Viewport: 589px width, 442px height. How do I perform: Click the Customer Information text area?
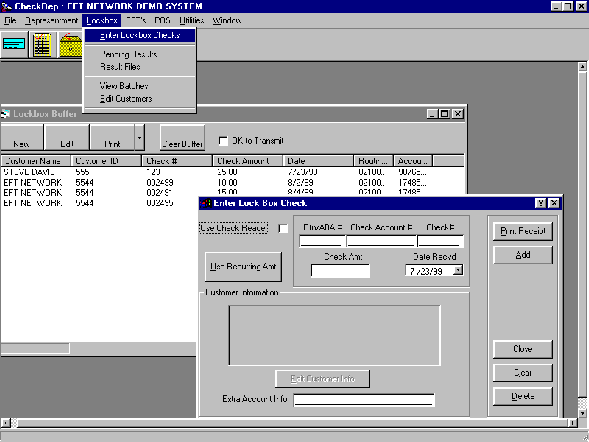pos(334,335)
